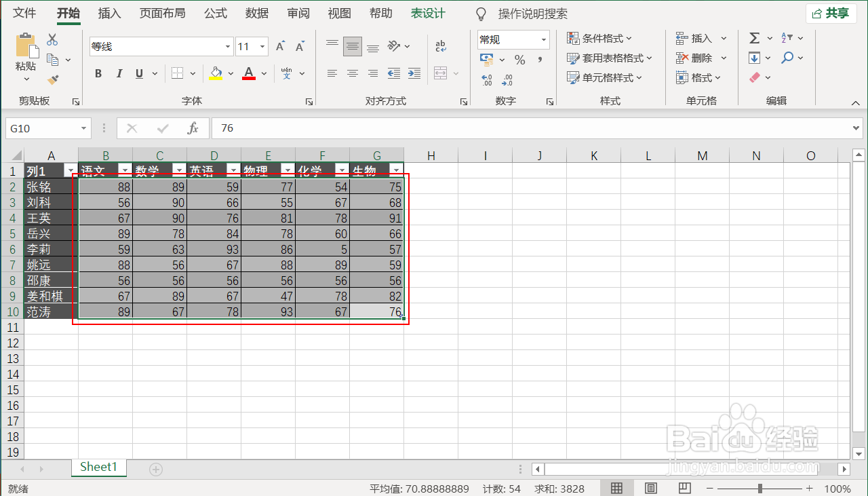Image resolution: width=868 pixels, height=496 pixels.
Task: Click the AutoSum sigma icon
Action: [x=754, y=39]
